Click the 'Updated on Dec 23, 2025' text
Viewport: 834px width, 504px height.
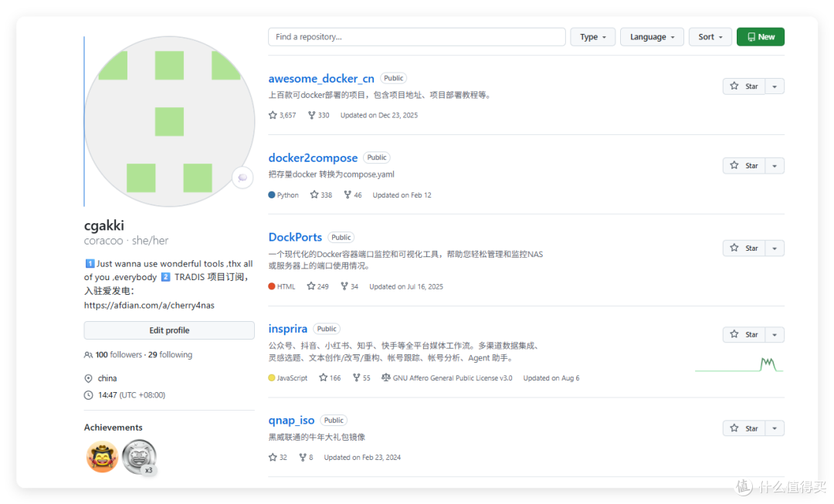pyautogui.click(x=379, y=115)
